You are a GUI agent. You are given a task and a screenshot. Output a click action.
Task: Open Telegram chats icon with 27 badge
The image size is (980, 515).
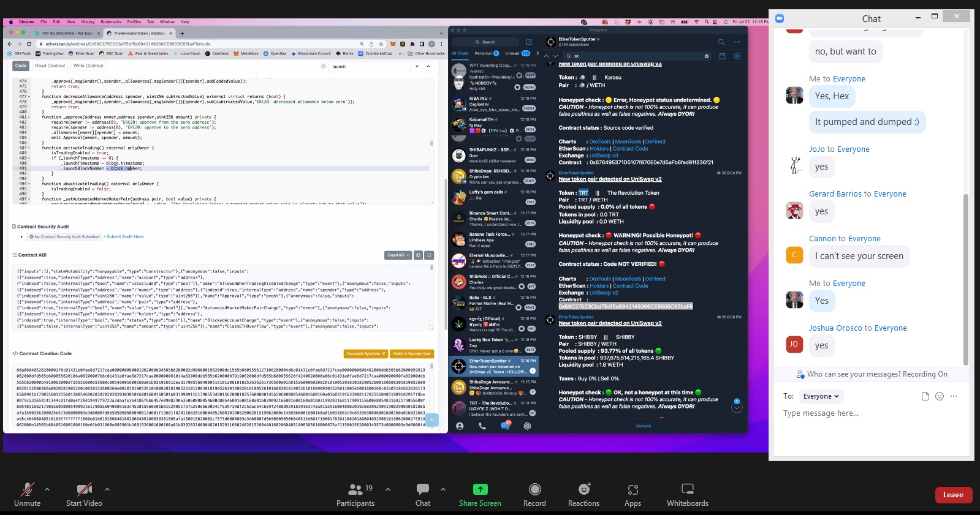point(505,425)
